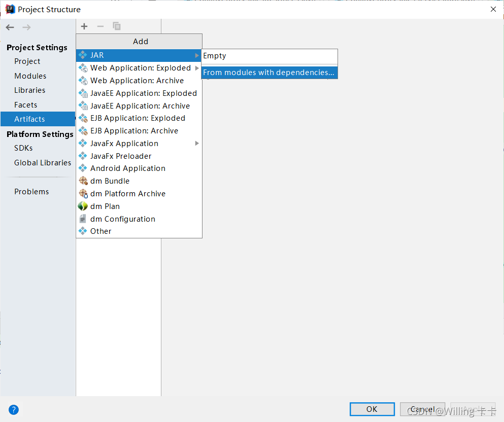
Task: Click the JavaEE Application: Exploded icon
Action: click(x=83, y=93)
